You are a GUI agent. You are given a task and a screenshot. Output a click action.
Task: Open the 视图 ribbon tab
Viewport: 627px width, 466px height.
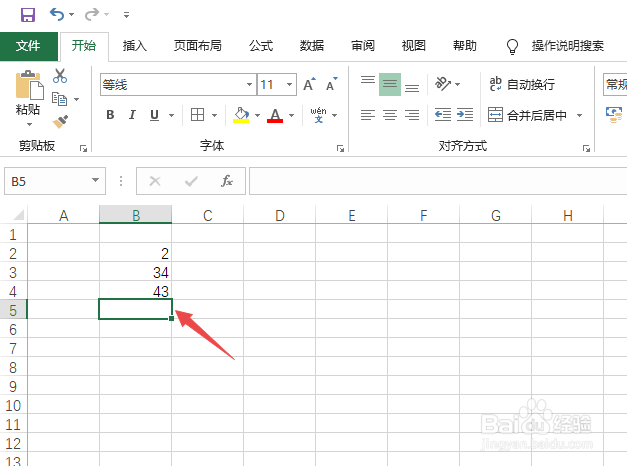(x=413, y=46)
